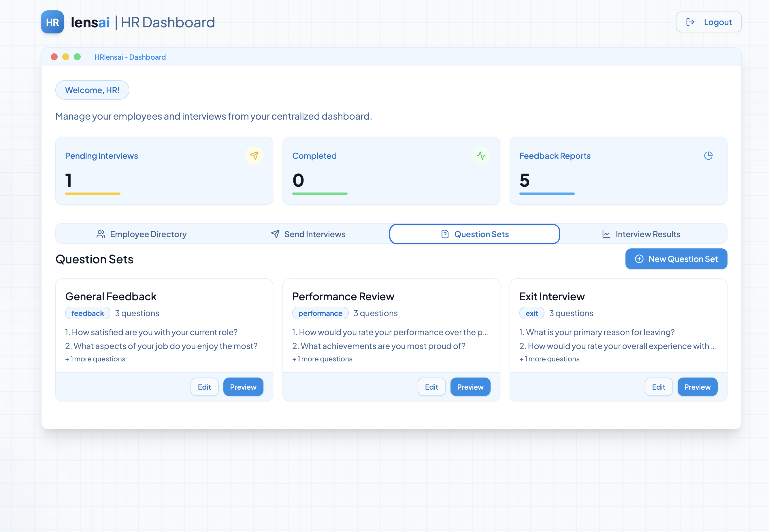Create a New Question Set
This screenshot has height=532, width=769.
[x=676, y=259]
